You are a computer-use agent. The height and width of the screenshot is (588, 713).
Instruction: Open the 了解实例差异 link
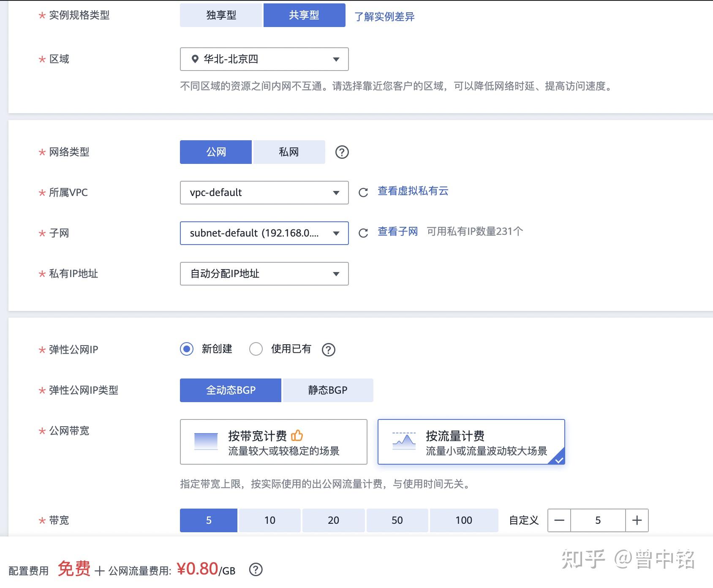coord(384,16)
